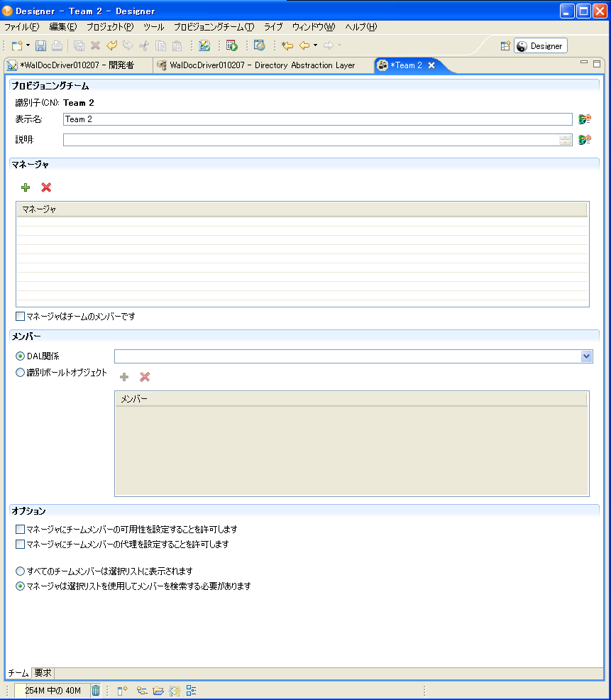Open the プロジェクト(P) menu

point(110,27)
